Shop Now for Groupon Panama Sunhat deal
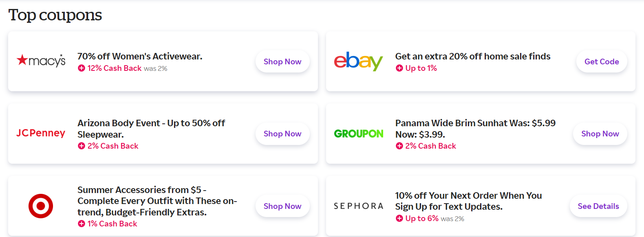 [x=600, y=134]
